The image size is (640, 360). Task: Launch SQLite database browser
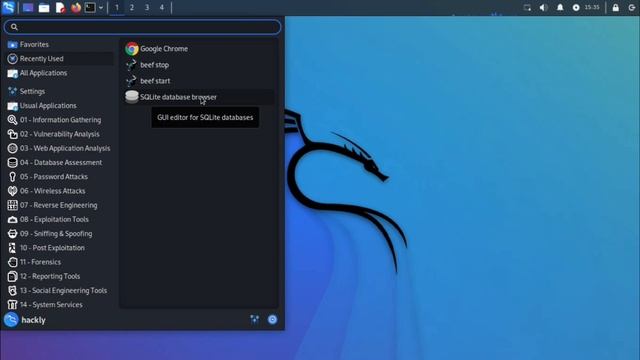point(199,97)
